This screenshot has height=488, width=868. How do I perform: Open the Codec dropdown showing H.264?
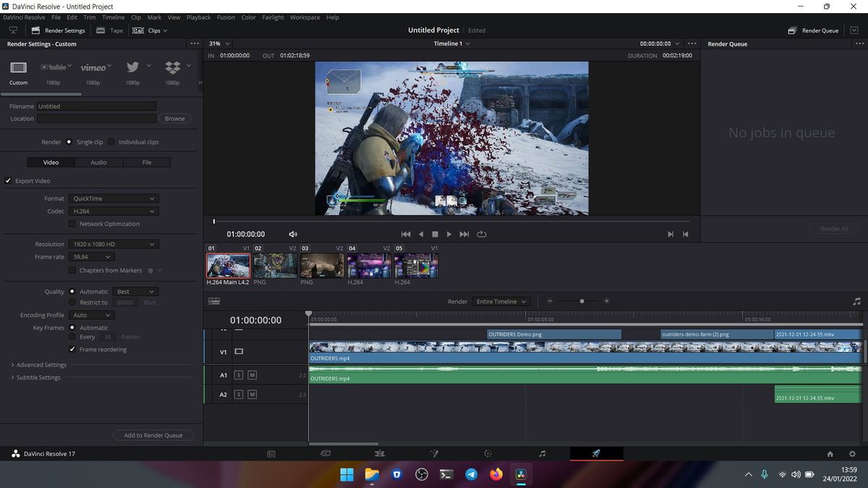(x=113, y=211)
